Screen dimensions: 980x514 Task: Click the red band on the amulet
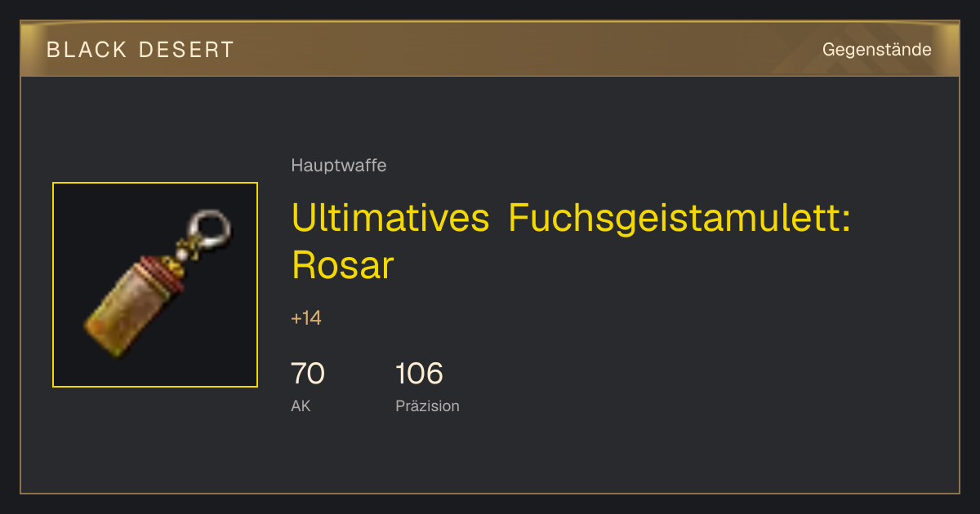pos(163,273)
